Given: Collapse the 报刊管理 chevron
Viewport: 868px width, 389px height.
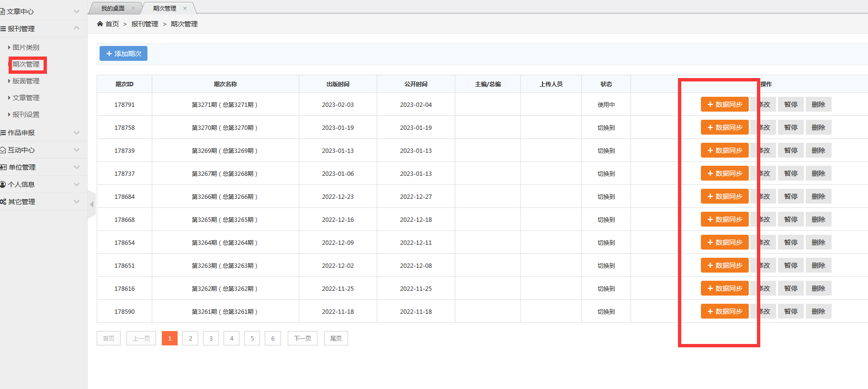Looking at the screenshot, I should click(x=77, y=29).
